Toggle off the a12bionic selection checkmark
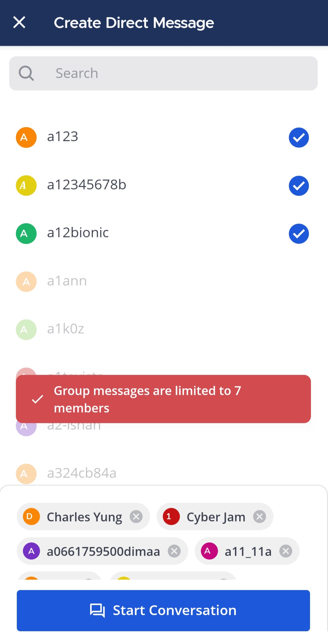Screen dimensions: 328x644 coord(298,233)
